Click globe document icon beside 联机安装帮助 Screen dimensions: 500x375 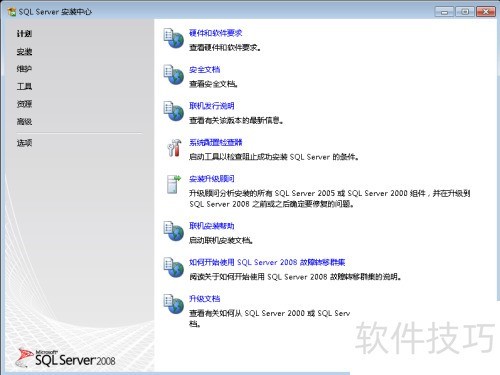pos(173,231)
